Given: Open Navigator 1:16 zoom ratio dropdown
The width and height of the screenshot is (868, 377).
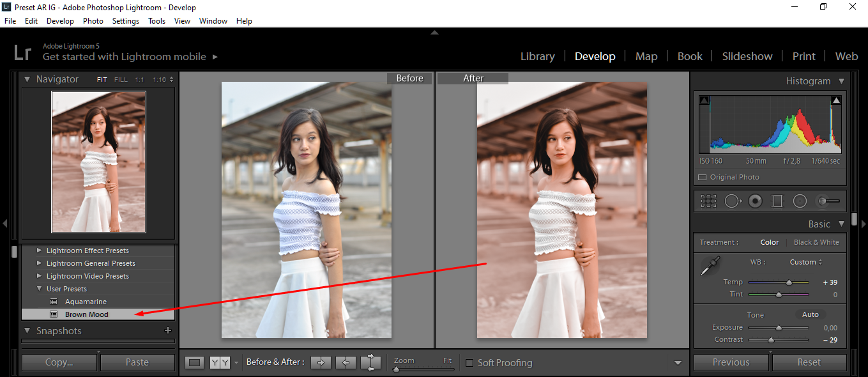Looking at the screenshot, I should pyautogui.click(x=163, y=80).
